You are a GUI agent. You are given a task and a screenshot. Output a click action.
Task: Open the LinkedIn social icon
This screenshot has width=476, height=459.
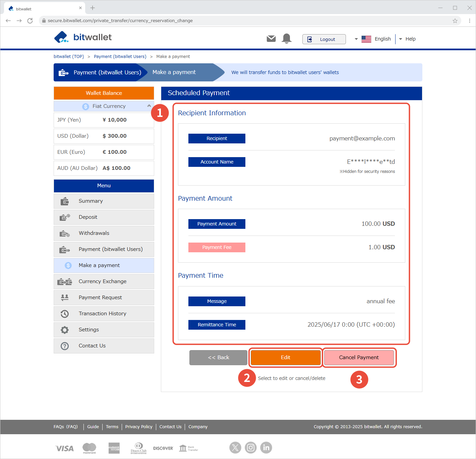[266, 448]
